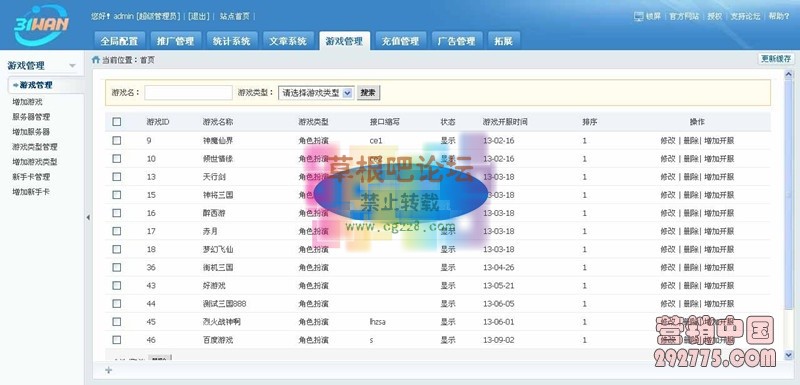The width and height of the screenshot is (800, 385).
Task: Check the box for game 赤月
Action: point(117,231)
